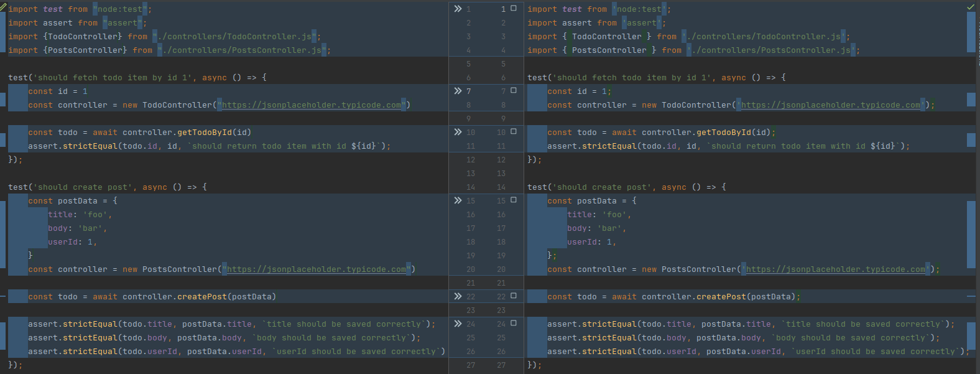Click 'should create post' test line in right pane

point(627,187)
